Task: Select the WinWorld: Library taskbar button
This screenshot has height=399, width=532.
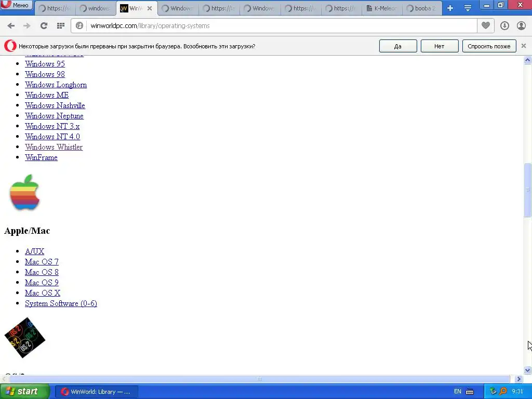Action: (x=96, y=392)
